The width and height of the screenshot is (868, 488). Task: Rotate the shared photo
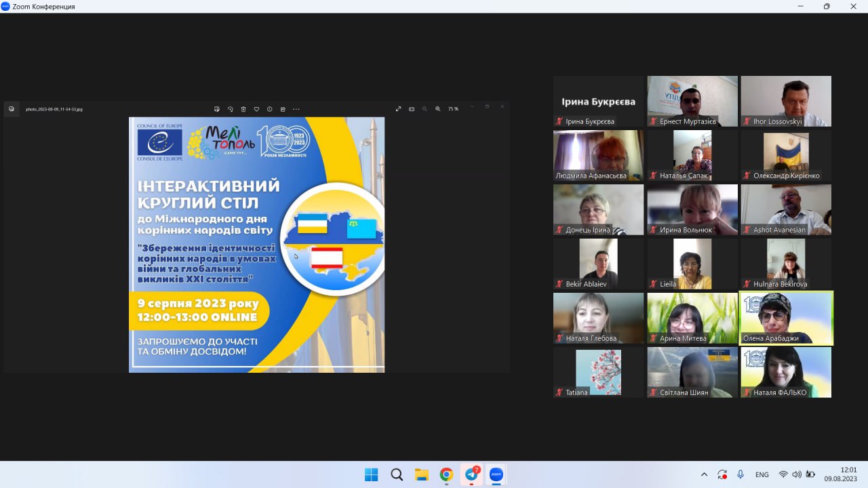[231, 109]
